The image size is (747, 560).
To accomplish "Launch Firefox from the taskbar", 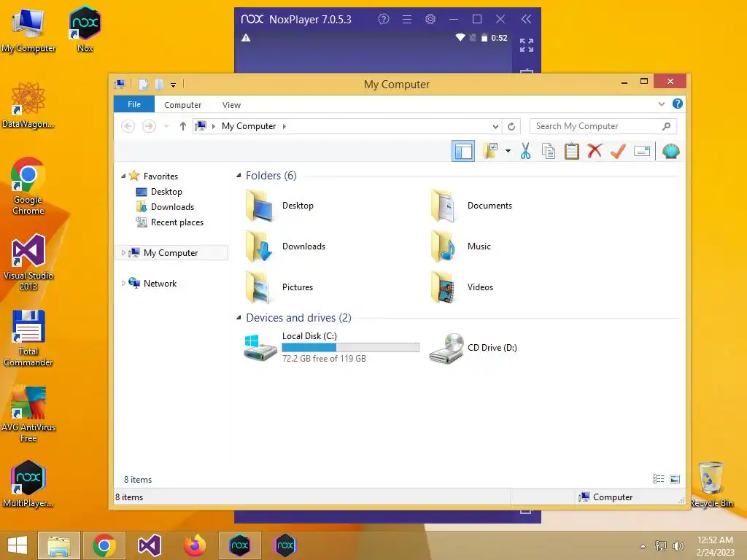I will point(194,545).
